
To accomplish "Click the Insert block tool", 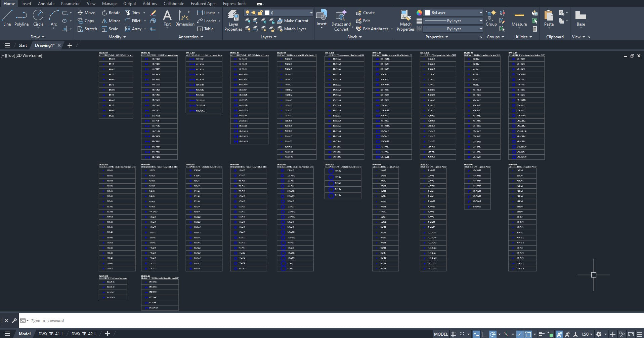I will 321,18.
